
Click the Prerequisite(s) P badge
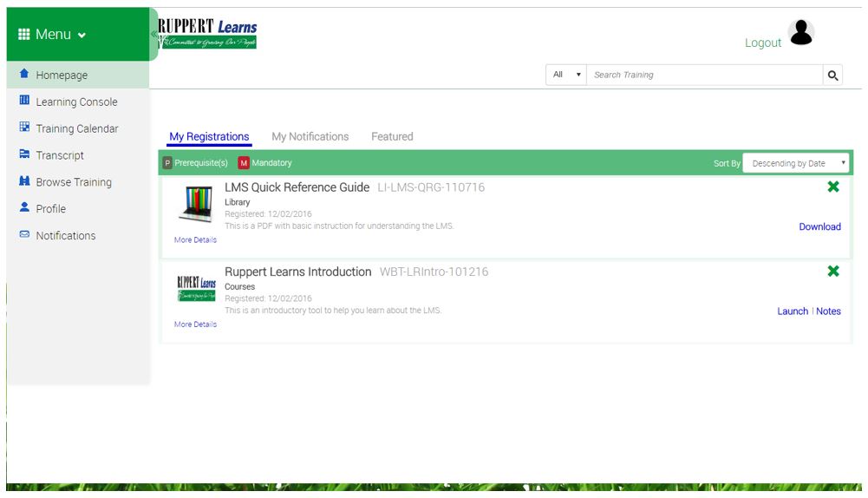tap(167, 163)
